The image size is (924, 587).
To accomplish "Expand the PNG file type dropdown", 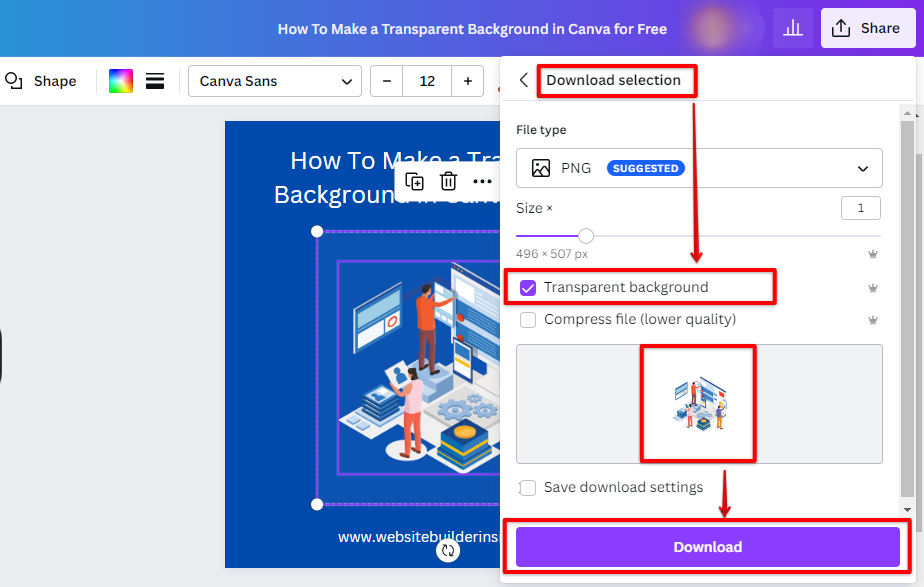I will click(699, 168).
